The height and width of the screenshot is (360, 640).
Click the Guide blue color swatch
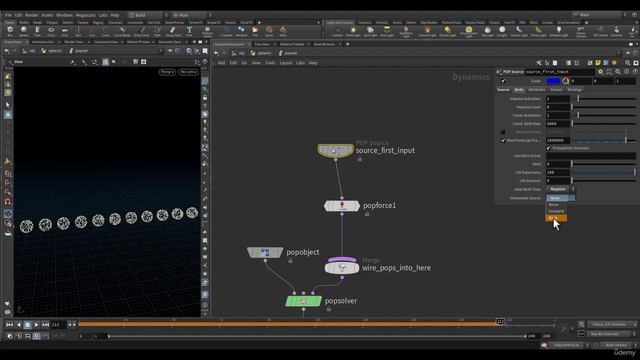pyautogui.click(x=553, y=81)
